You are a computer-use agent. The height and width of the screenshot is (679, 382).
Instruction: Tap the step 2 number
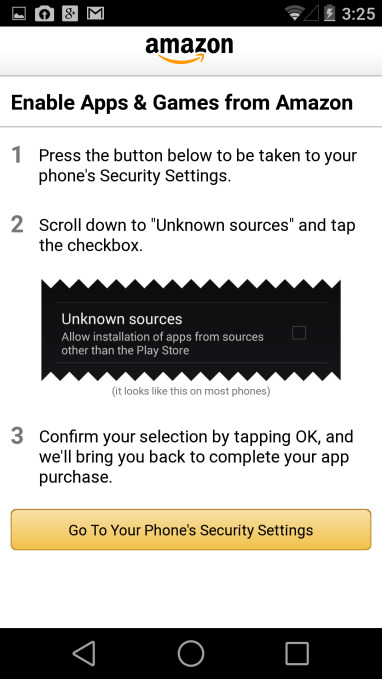pos(17,225)
